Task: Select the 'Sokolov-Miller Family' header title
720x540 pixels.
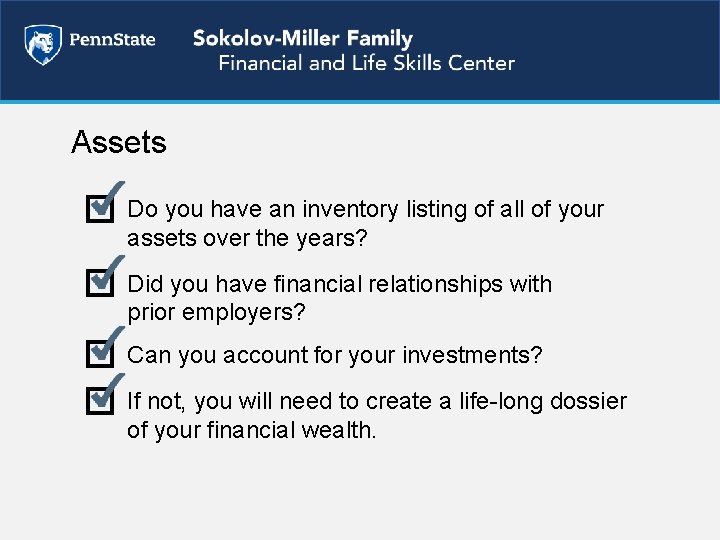Action: pos(302,39)
